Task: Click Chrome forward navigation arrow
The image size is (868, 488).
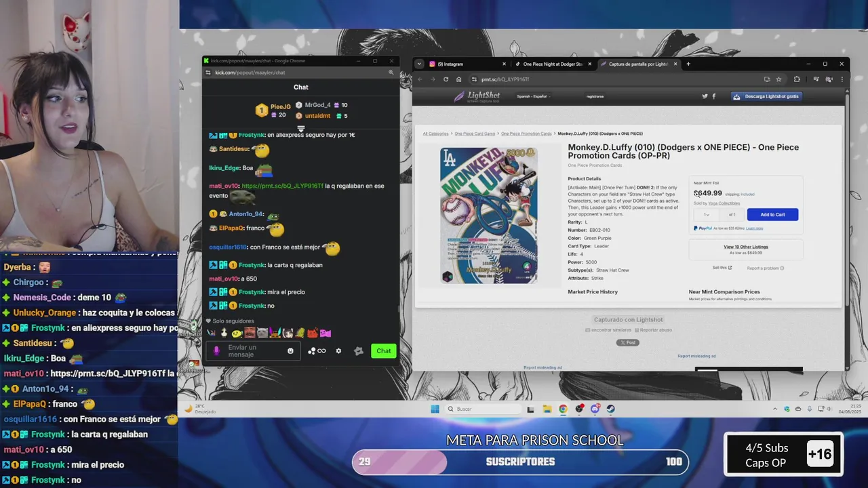Action: [433, 79]
